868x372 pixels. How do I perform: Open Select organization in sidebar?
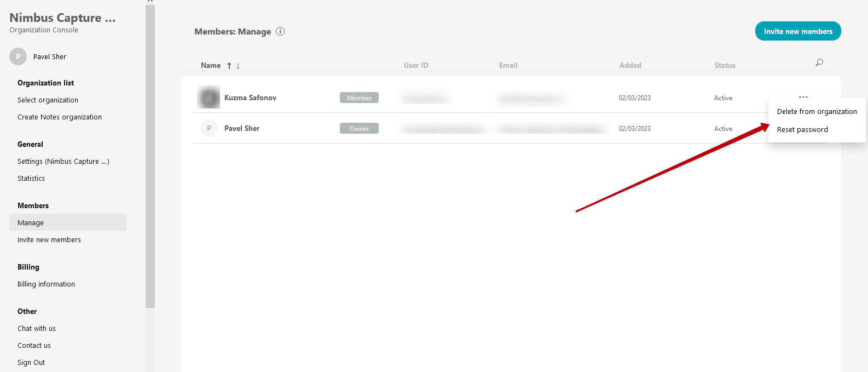coord(48,100)
